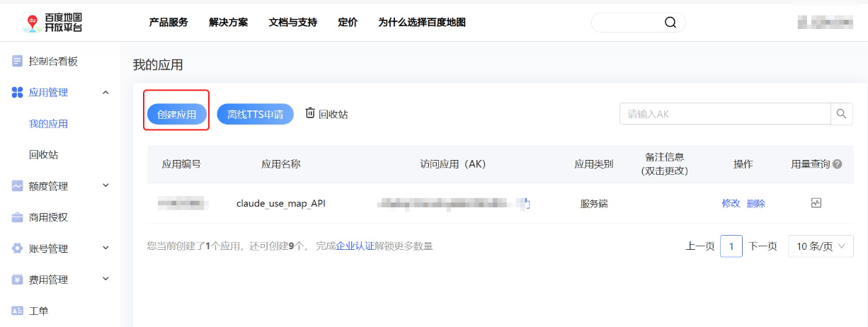Click the 用量查询 help question icon
Screen dimensions: 868x327
(838, 164)
